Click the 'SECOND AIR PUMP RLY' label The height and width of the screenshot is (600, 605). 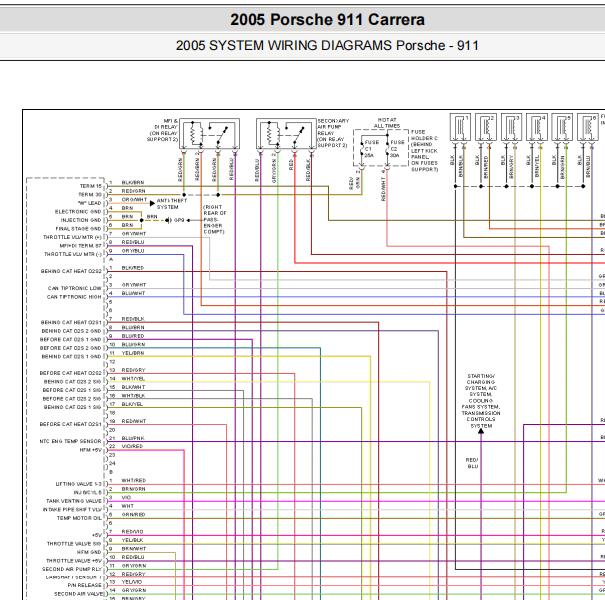[x=72, y=569]
